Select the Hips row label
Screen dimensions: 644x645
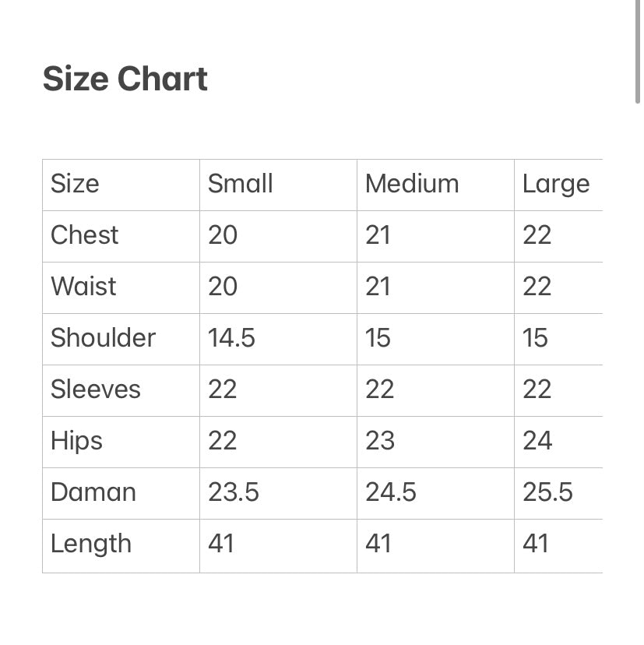pyautogui.click(x=76, y=441)
